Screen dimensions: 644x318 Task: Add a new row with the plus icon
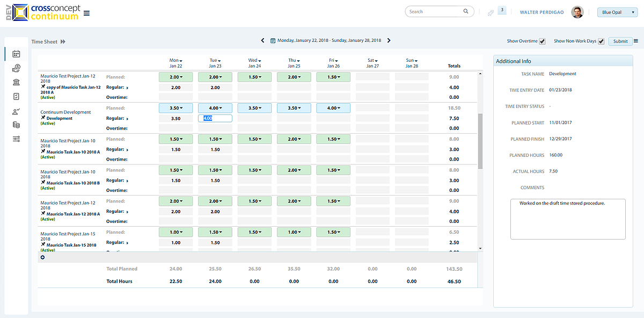pos(42,257)
